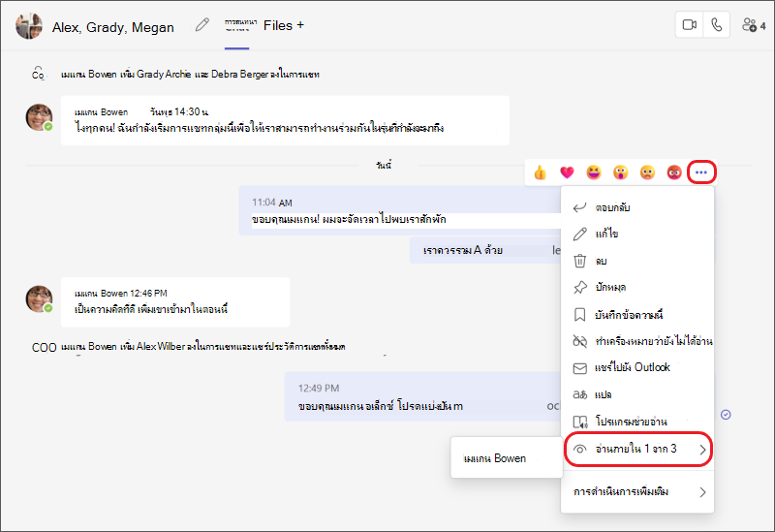Choose ลบ (Delete) from the menu

click(637, 261)
